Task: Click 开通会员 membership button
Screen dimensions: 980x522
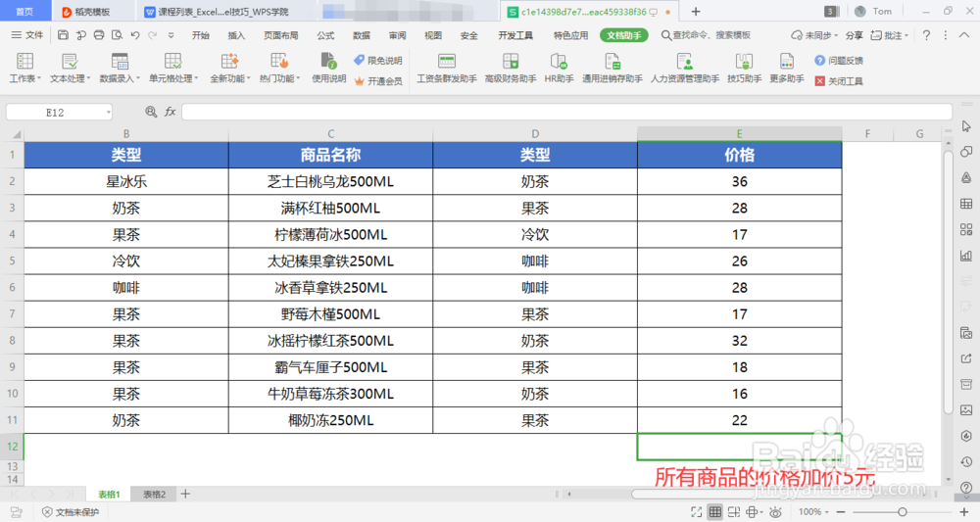Action: point(377,81)
